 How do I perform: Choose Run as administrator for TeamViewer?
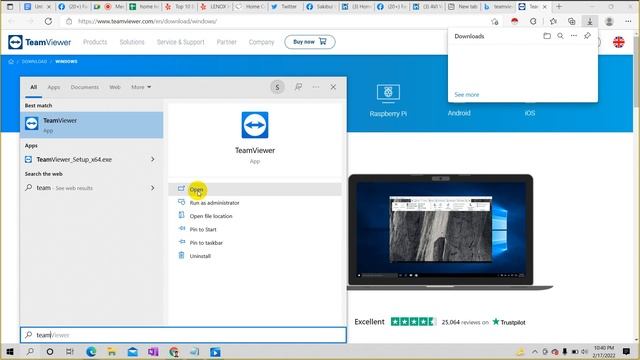(214, 203)
